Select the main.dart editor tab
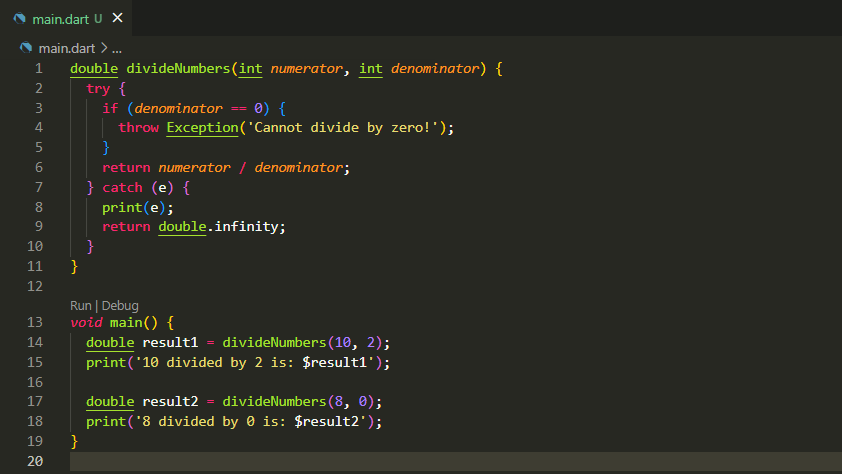 point(66,18)
